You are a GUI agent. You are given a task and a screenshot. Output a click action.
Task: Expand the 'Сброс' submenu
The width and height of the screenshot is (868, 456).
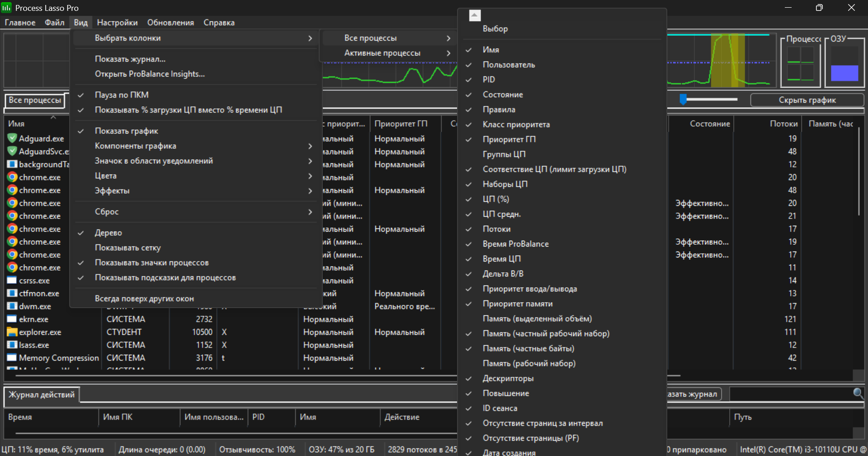tap(107, 212)
